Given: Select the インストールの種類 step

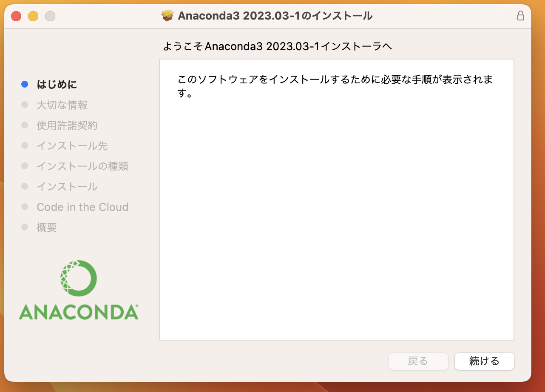Looking at the screenshot, I should (82, 166).
